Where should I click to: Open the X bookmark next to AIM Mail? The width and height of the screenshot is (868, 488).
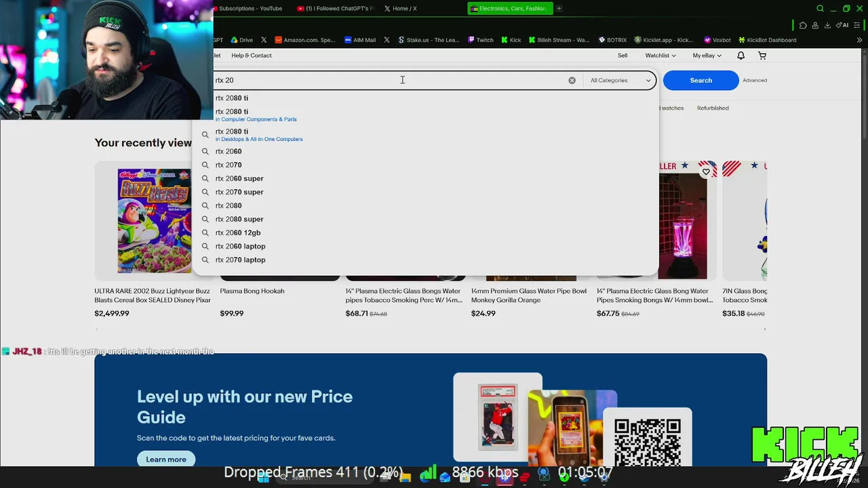click(387, 40)
